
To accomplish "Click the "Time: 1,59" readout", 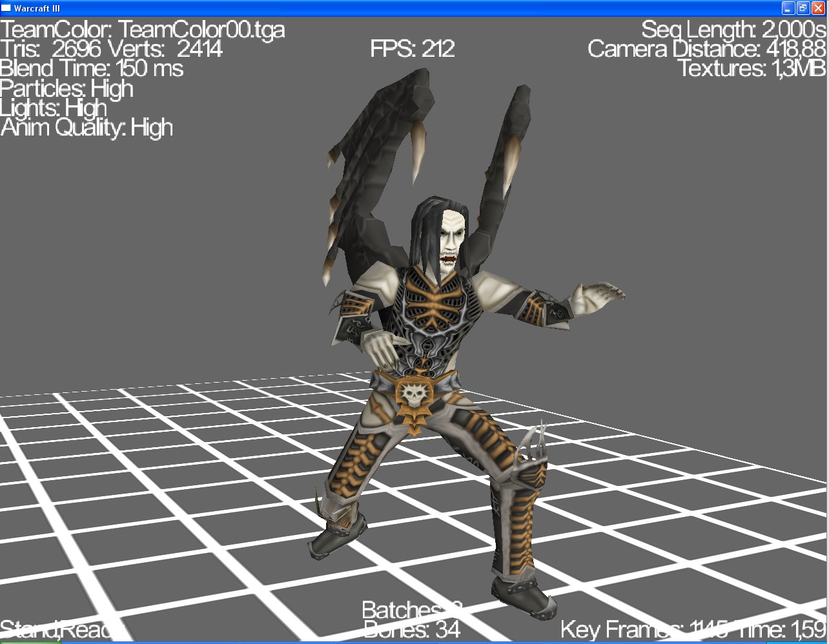I will coord(780,629).
